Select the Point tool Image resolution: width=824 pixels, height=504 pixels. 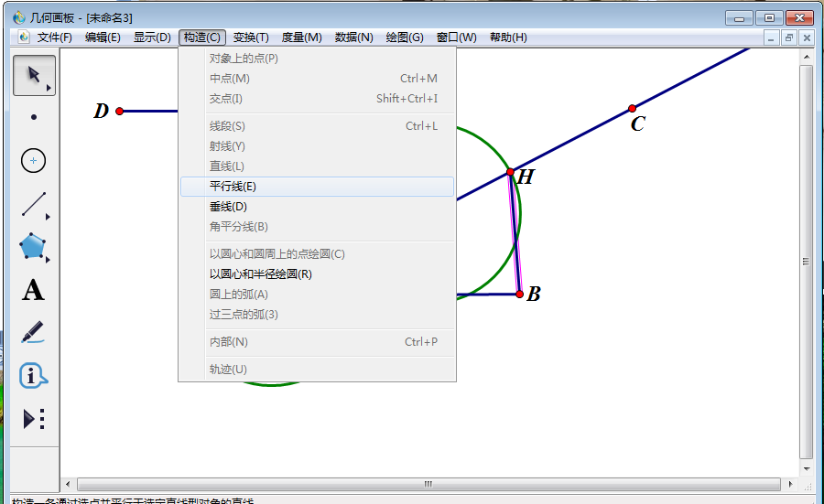[x=34, y=117]
